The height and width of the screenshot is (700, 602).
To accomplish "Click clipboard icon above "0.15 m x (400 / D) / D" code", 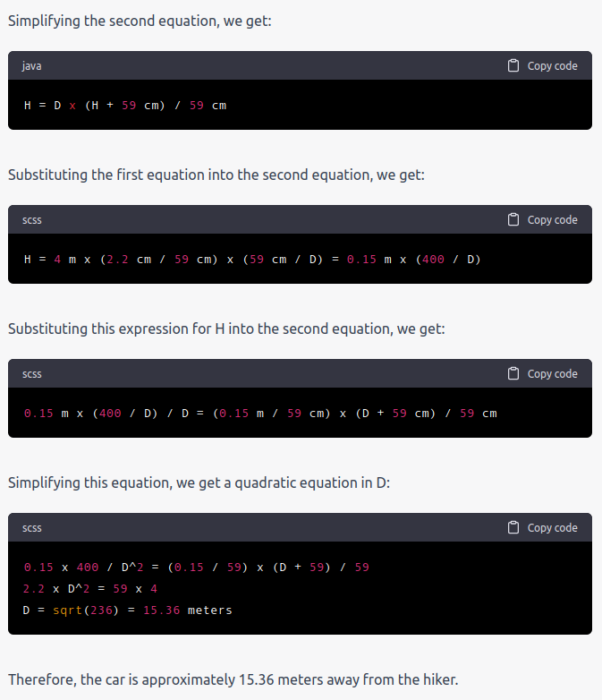I will coord(513,373).
